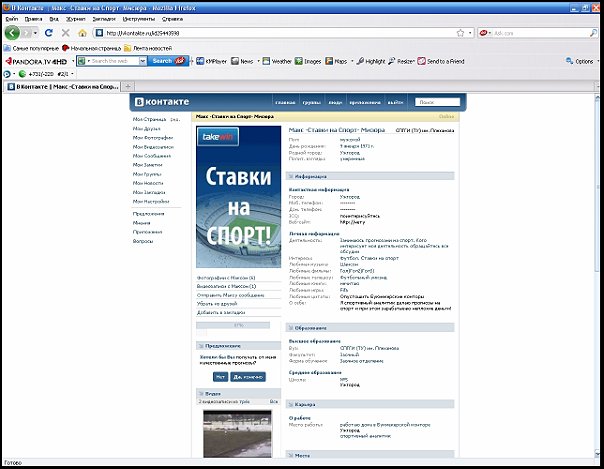Open toolbar Options dropdown
The height and width of the screenshot is (469, 604).
(x=581, y=61)
